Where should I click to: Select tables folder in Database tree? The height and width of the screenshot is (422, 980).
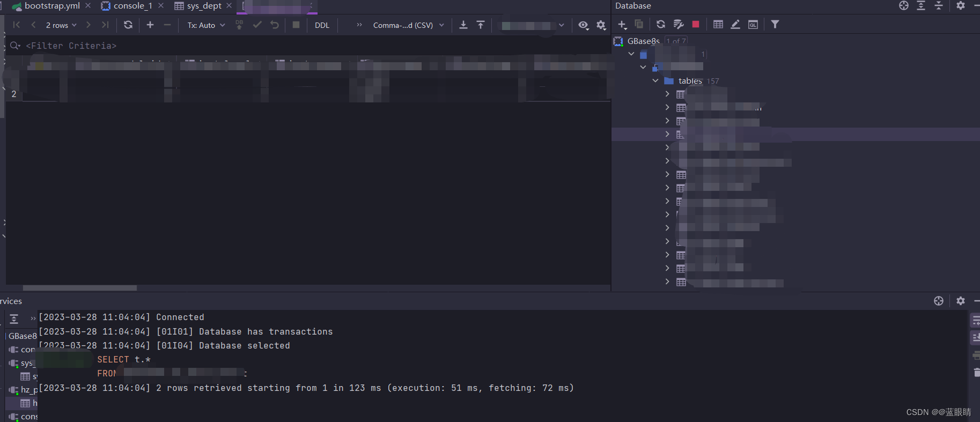(x=690, y=81)
